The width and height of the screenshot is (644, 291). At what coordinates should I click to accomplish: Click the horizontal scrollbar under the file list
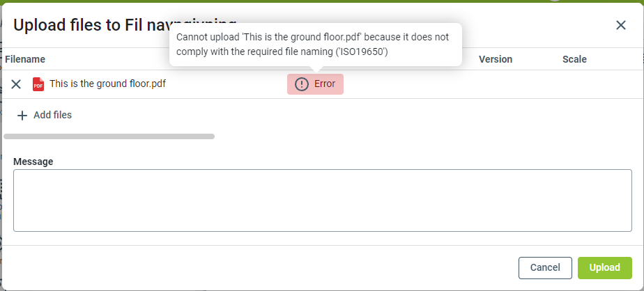(109, 136)
